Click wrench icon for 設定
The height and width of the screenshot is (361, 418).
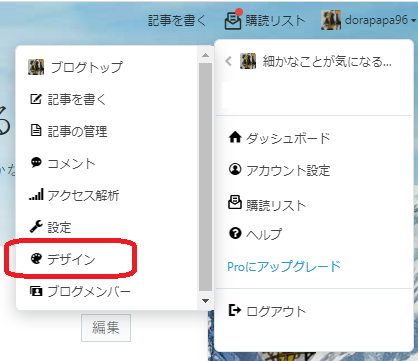[x=36, y=226]
